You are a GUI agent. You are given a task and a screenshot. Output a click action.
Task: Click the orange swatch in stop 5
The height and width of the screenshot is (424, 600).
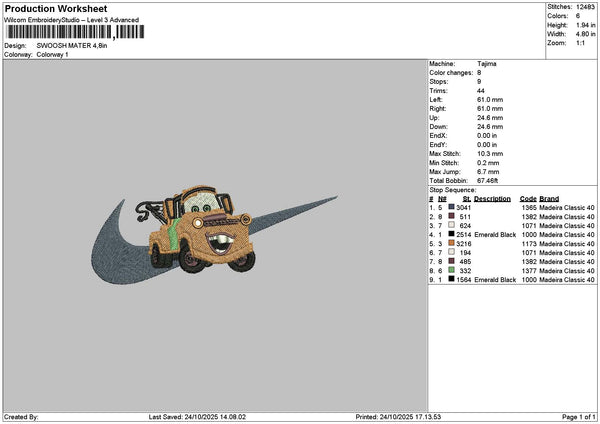tap(452, 243)
